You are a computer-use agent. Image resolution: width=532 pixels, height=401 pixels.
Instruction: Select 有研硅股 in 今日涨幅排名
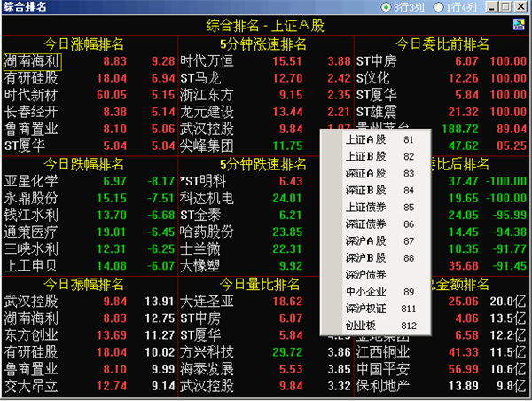tap(90, 78)
